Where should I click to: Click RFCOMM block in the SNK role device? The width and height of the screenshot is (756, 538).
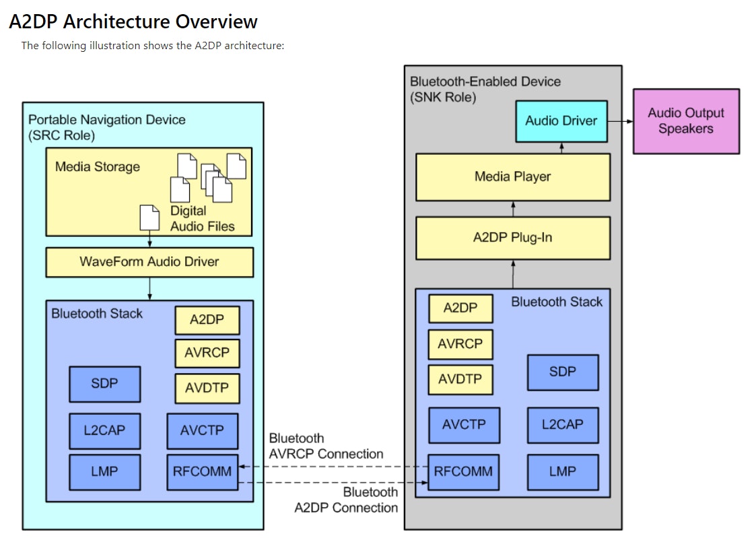(463, 471)
